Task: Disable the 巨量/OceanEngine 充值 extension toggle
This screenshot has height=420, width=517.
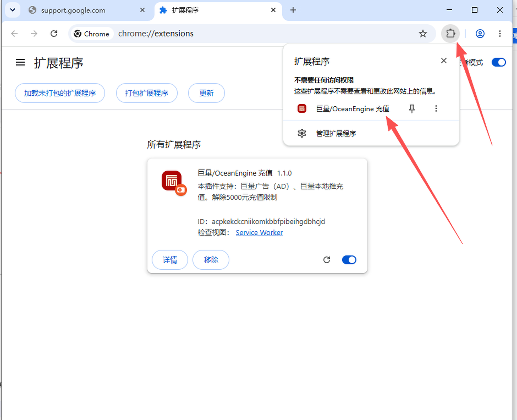Action: (x=349, y=260)
